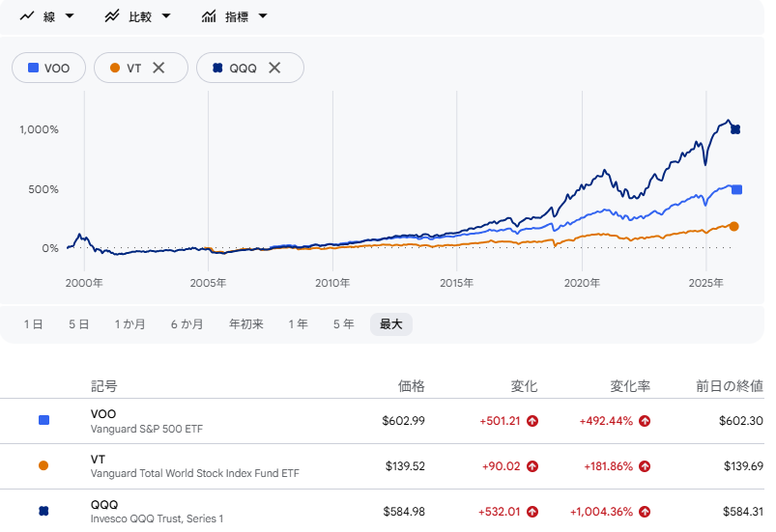
Task: Click VOO previous close $602.30
Action: 741,421
